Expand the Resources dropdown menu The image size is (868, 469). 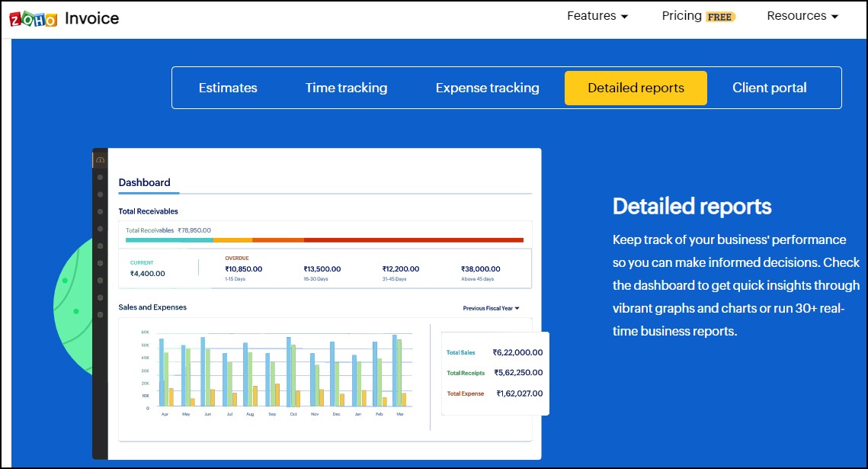coord(802,16)
